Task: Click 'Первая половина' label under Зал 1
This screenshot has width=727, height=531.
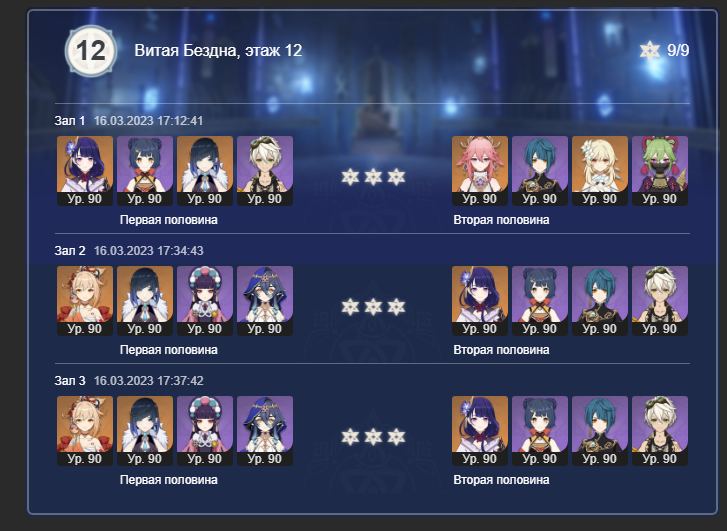Action: pyautogui.click(x=169, y=220)
